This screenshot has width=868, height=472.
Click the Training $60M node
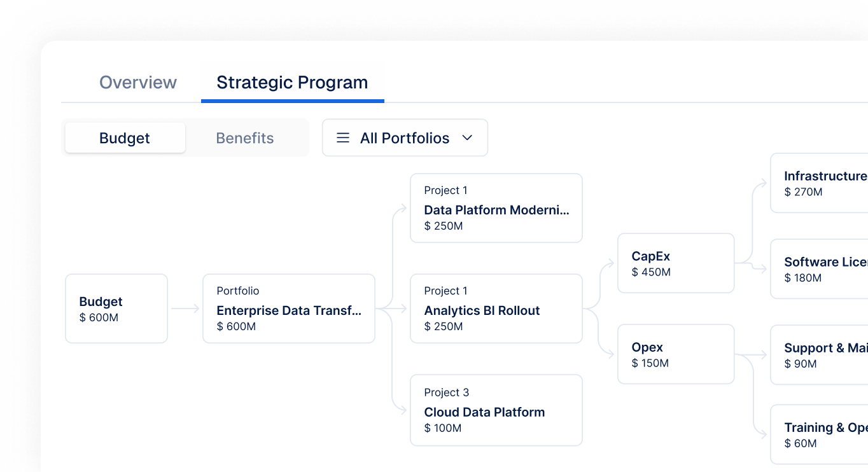820,434
